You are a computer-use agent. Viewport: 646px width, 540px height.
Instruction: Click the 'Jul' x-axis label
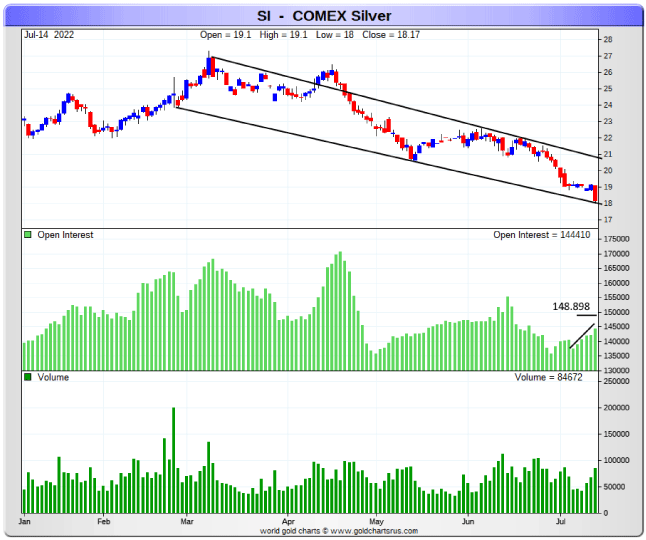[x=560, y=521]
